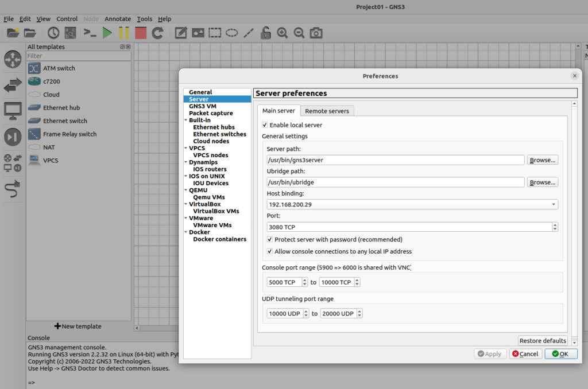
Task: Collapse the QEMU tree section
Action: pyautogui.click(x=185, y=190)
